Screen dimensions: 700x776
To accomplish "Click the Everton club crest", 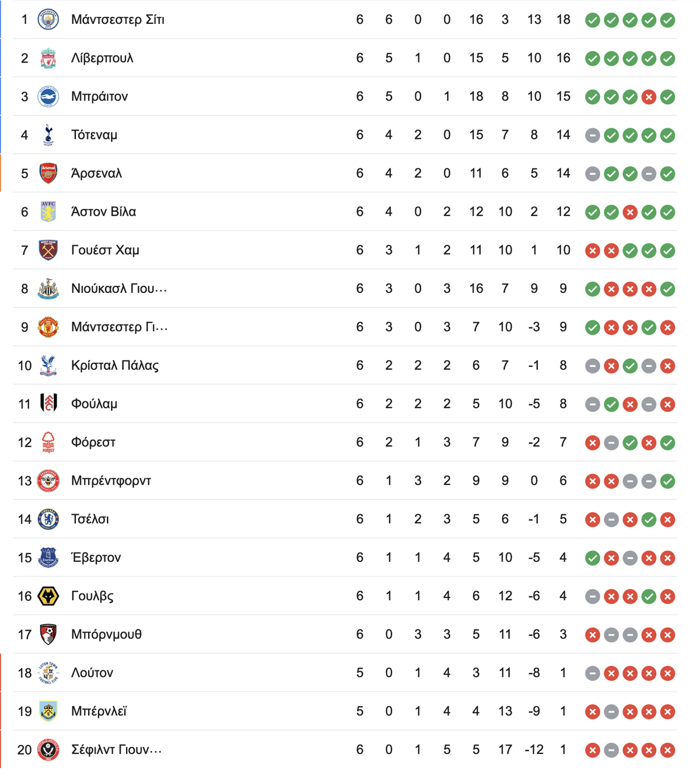I will click(x=48, y=557).
